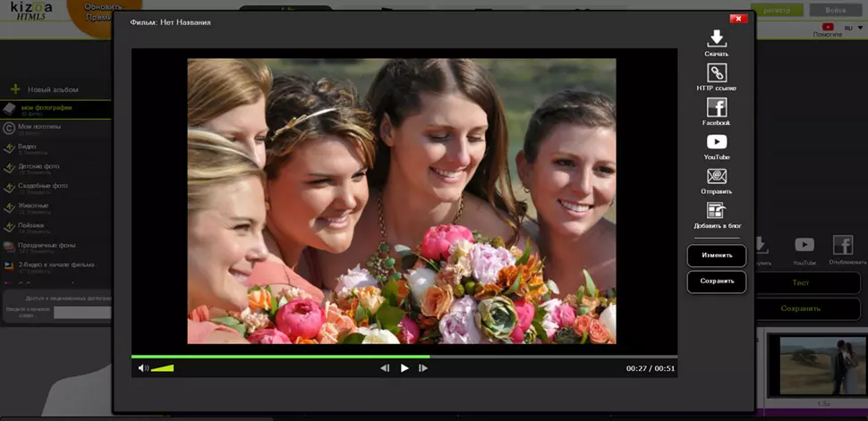Share the film via Facebook icon
The height and width of the screenshot is (421, 868).
(716, 108)
